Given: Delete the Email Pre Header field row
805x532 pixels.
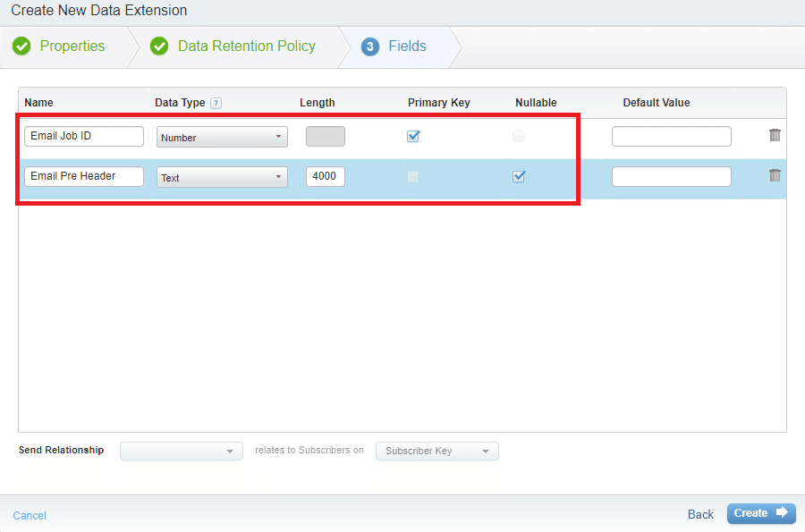Looking at the screenshot, I should [x=775, y=175].
